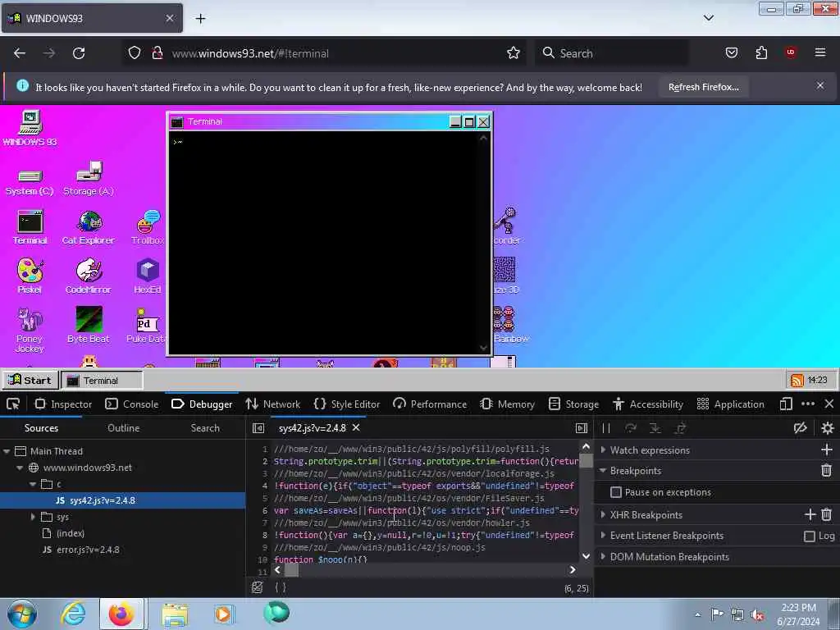
Task: Launch Cat Explorer from the desktop
Action: (x=89, y=228)
